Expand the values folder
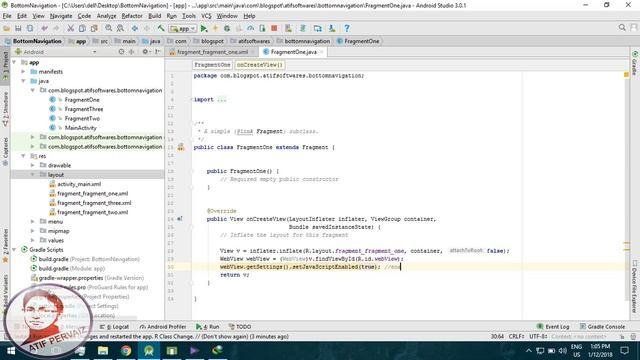Image resolution: width=640 pixels, height=360 pixels. [33, 240]
